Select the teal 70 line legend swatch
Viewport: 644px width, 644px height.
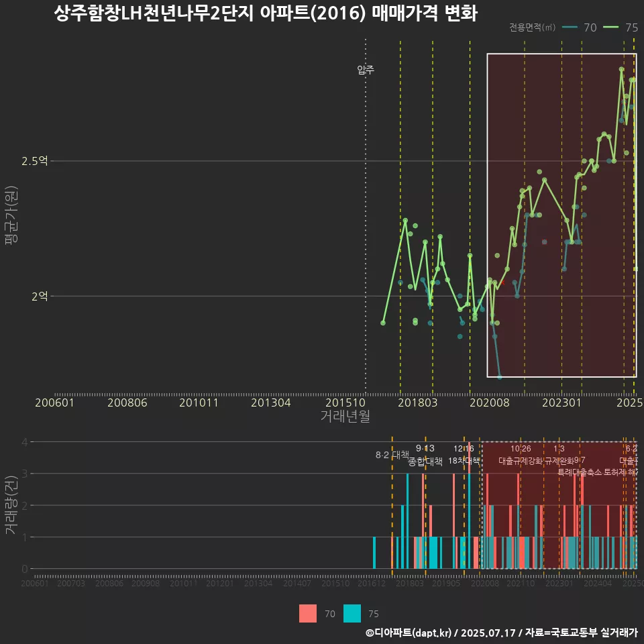tap(570, 28)
